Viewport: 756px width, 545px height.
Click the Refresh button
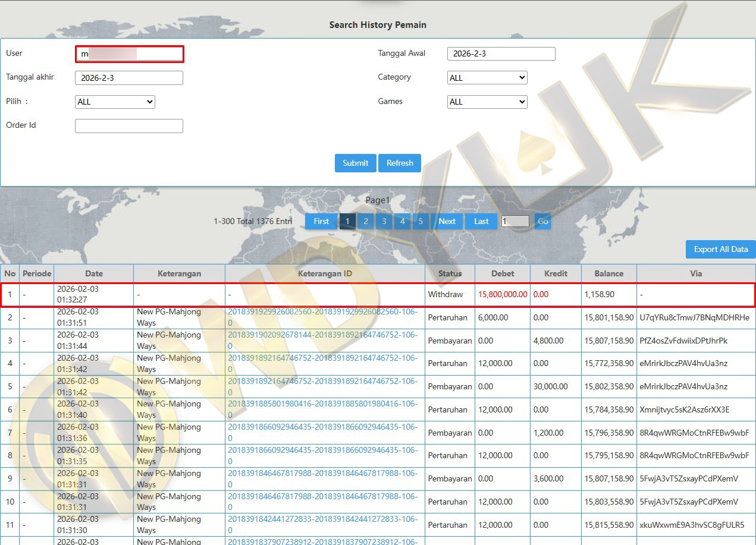(399, 163)
